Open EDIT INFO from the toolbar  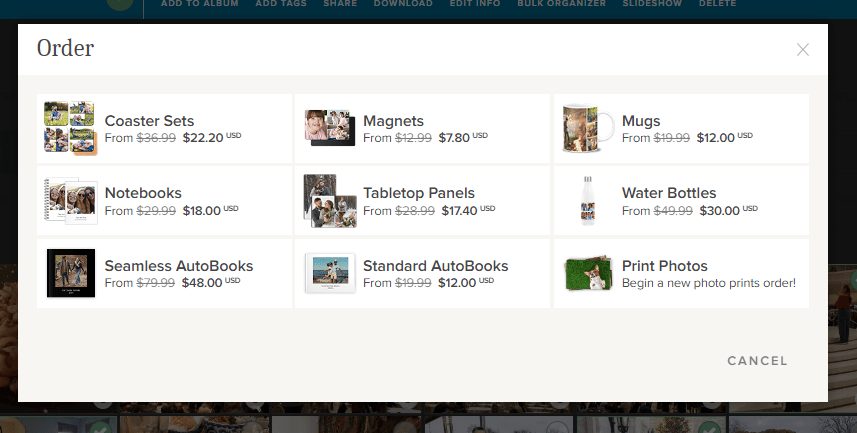[x=475, y=4]
